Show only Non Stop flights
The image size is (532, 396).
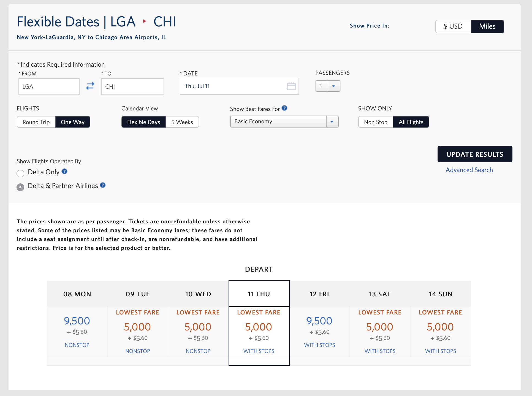376,122
